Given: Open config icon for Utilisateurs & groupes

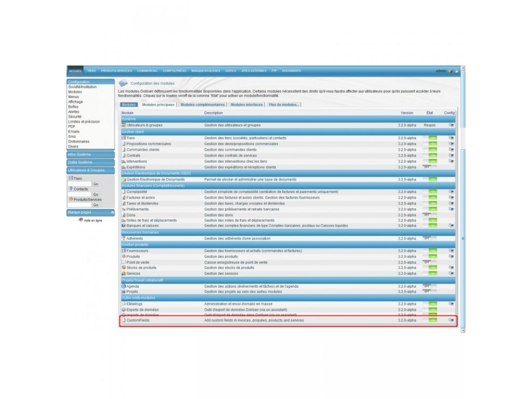Looking at the screenshot, I should 451,125.
